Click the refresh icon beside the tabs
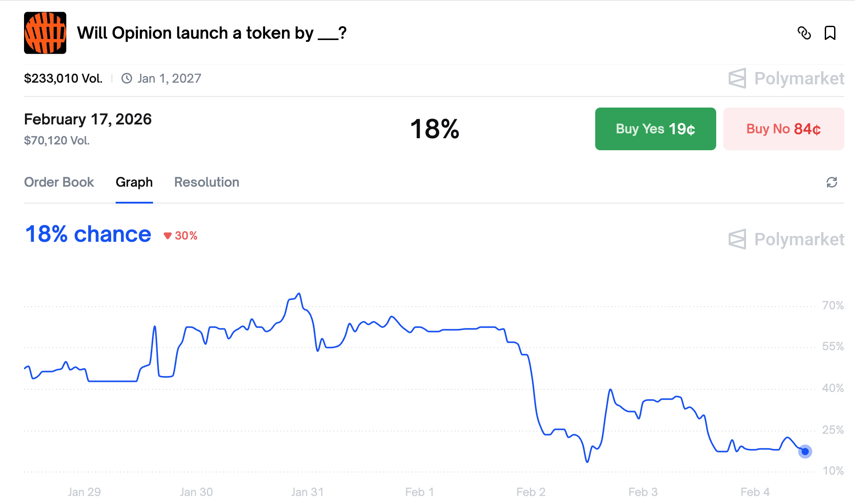This screenshot has width=855, height=504. pos(831,182)
